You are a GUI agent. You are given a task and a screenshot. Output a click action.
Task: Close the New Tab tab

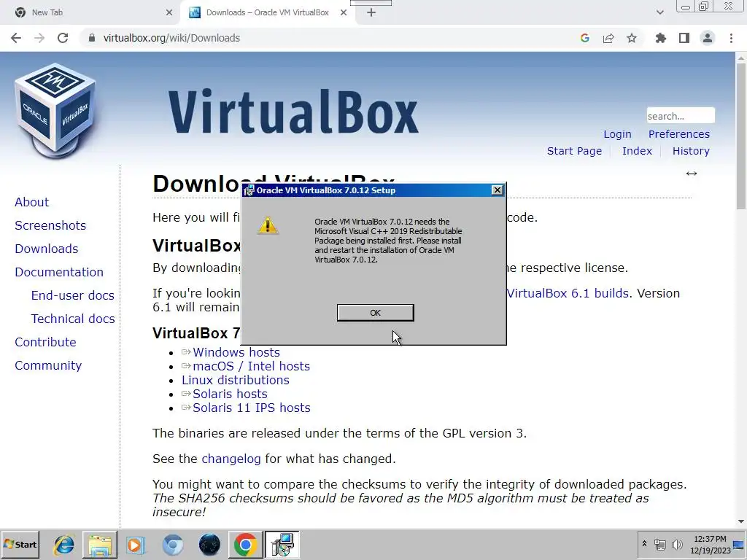(x=169, y=12)
